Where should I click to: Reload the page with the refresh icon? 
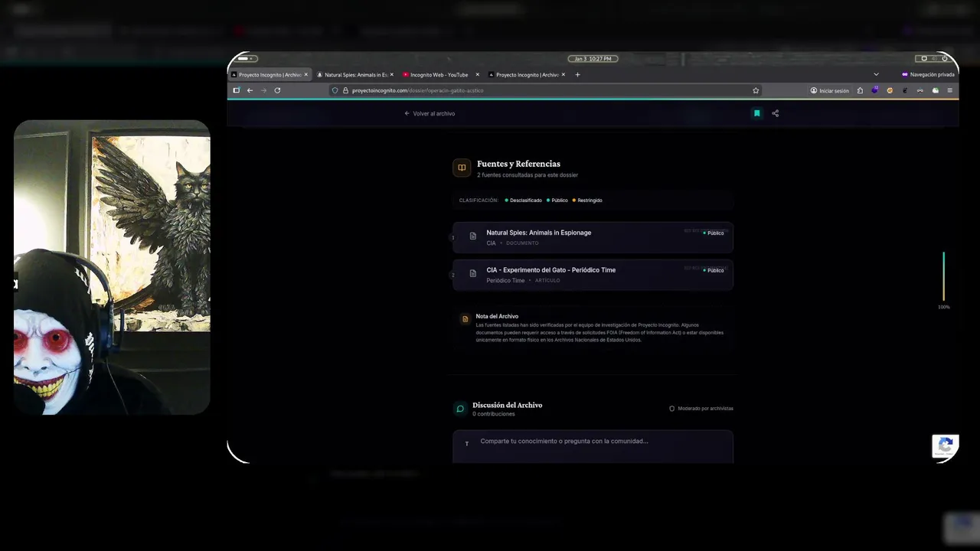tap(277, 90)
